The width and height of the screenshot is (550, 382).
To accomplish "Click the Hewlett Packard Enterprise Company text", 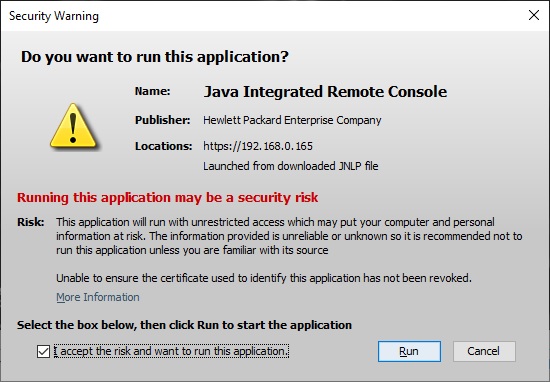I will pyautogui.click(x=292, y=120).
